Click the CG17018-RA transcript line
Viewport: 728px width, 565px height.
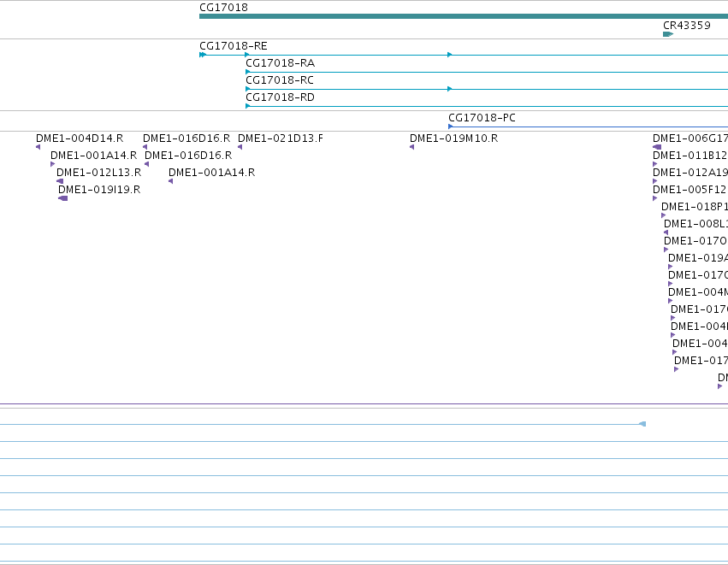pos(487,72)
